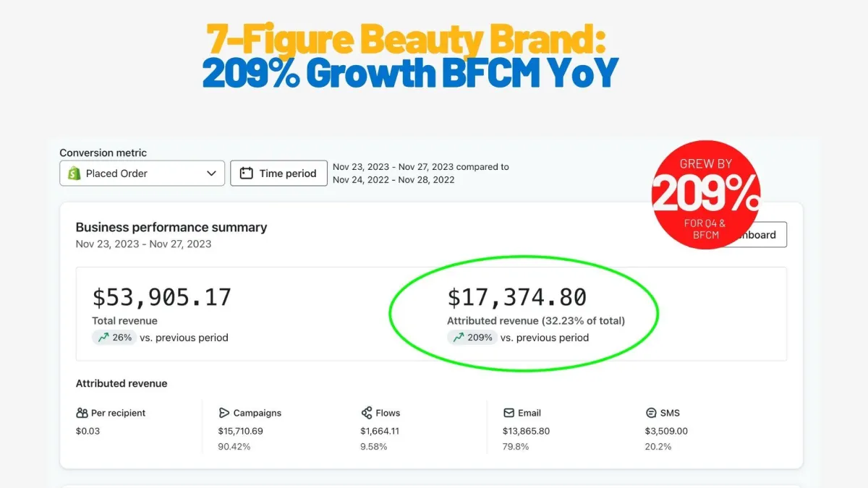Click the 26% trend arrow badge
Image resolution: width=868 pixels, height=488 pixels.
point(114,338)
